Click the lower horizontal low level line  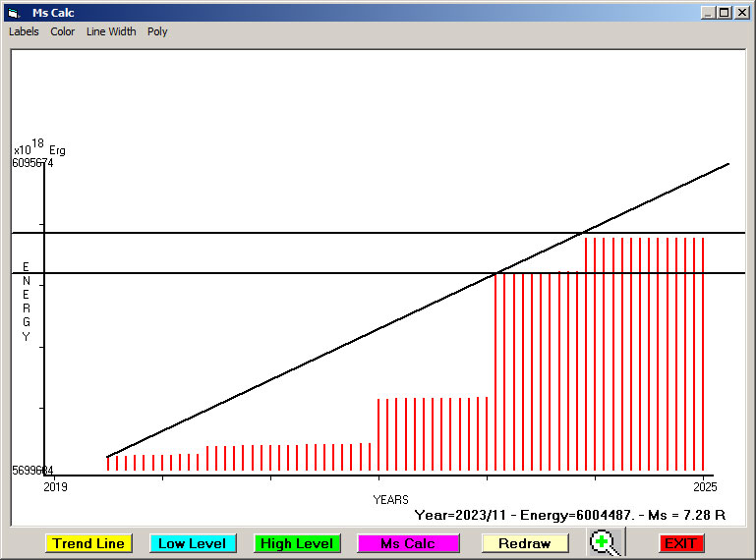pyautogui.click(x=378, y=273)
